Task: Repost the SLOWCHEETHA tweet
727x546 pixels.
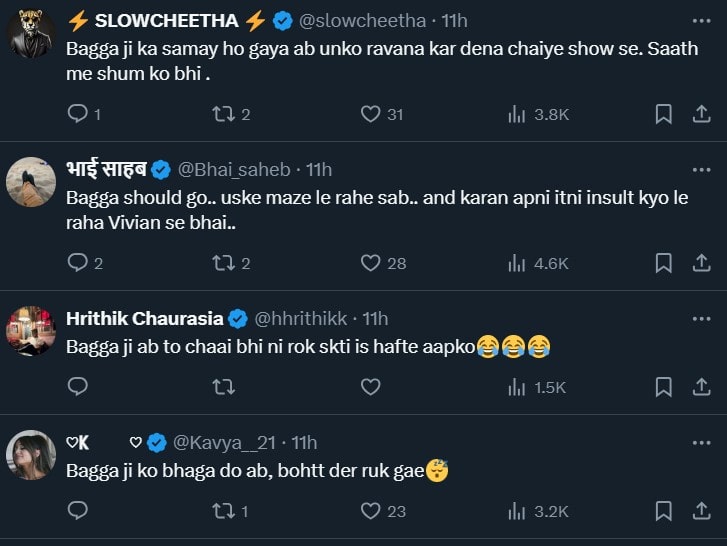Action: 224,114
